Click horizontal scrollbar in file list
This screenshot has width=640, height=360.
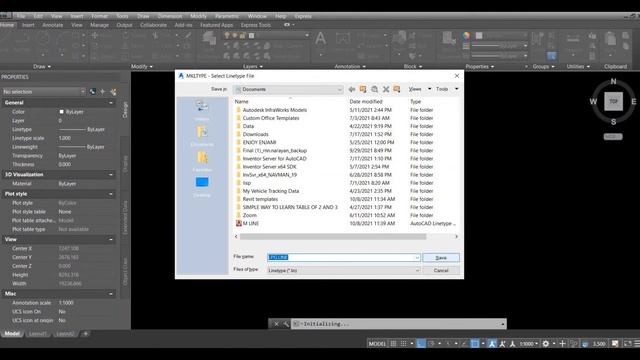coord(333,237)
